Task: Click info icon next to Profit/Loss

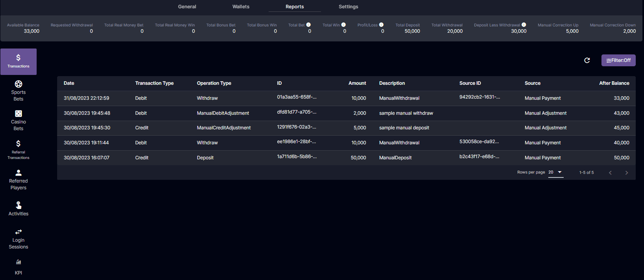Action: click(x=381, y=24)
